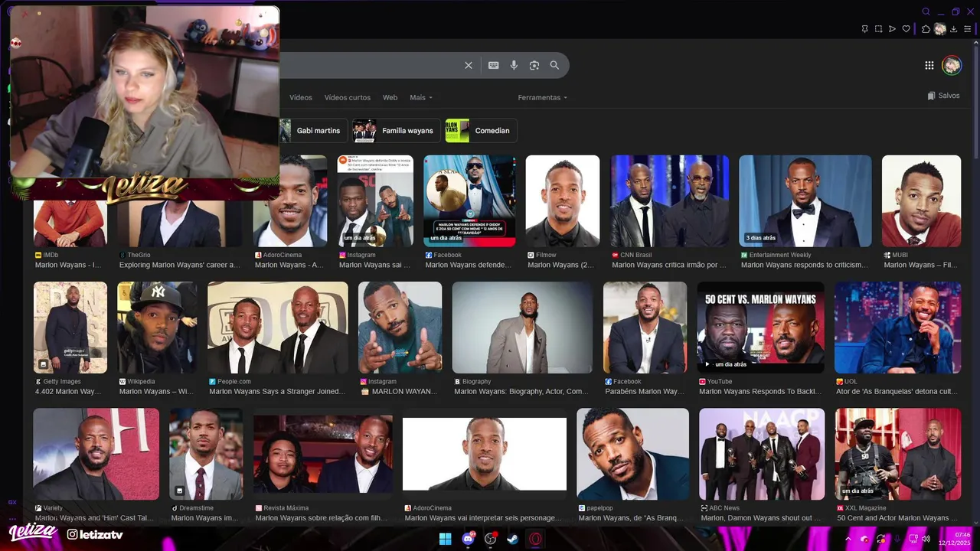Image resolution: width=980 pixels, height=551 pixels.
Task: Open the UOL image result thumbnail
Action: point(897,328)
